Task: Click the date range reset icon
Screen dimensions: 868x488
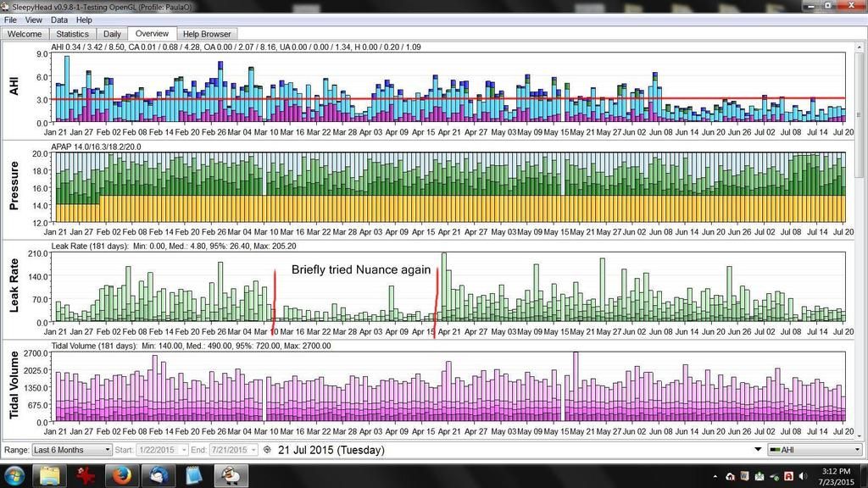Action: click(x=268, y=450)
